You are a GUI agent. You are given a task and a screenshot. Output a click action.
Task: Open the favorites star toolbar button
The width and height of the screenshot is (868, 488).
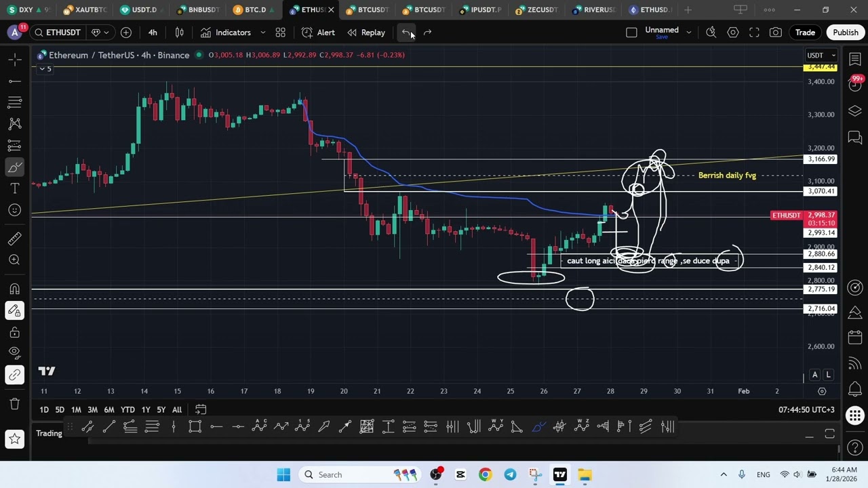(x=14, y=439)
